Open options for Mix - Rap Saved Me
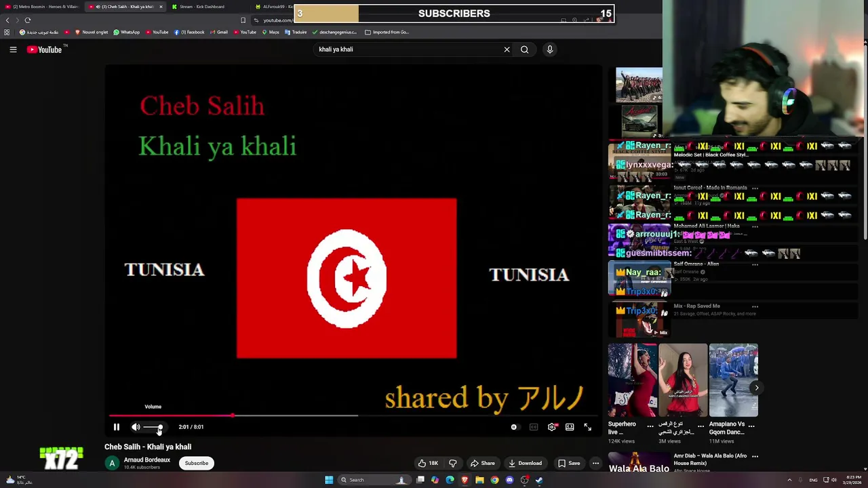 755,306
